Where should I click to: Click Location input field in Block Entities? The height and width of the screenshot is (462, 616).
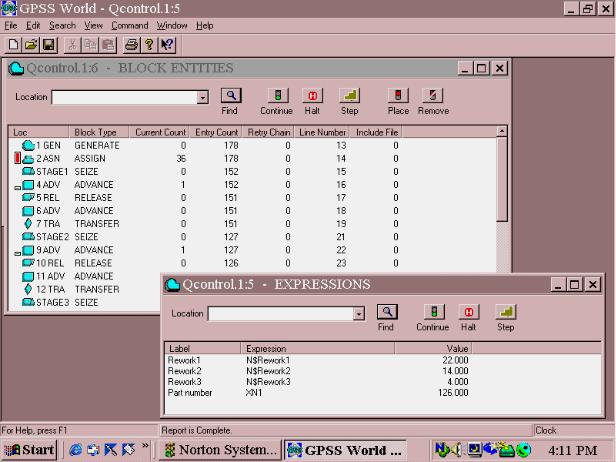(125, 97)
